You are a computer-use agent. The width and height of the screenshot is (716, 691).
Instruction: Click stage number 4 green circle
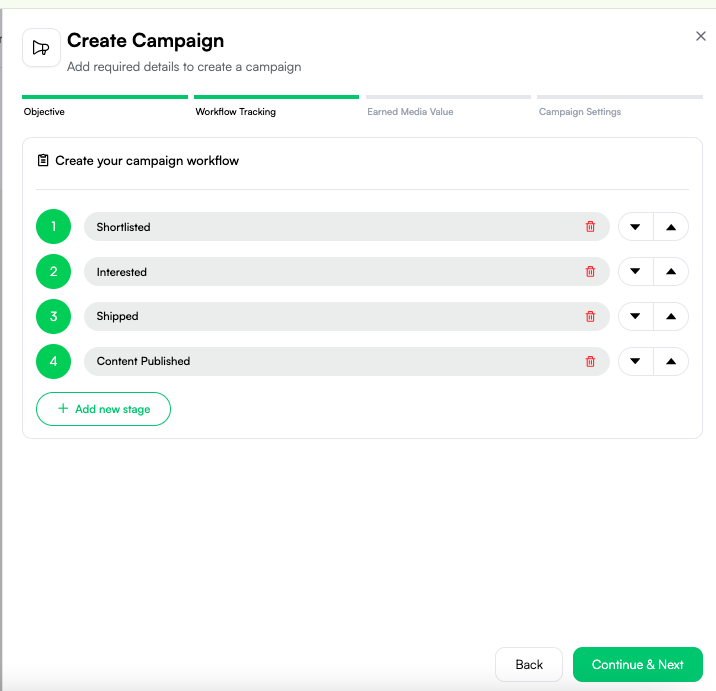pyautogui.click(x=53, y=361)
